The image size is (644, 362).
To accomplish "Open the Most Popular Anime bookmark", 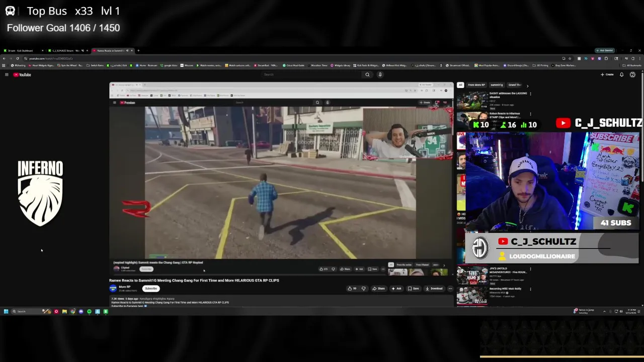I will click(x=487, y=65).
